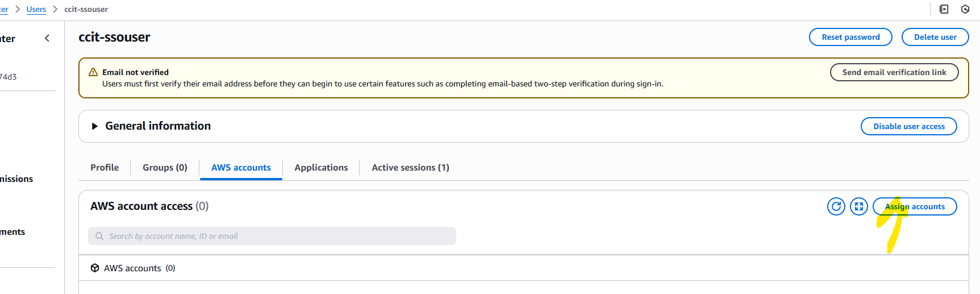The image size is (980, 294).
Task: Click the hexagon icon in top-right corner
Action: 965,9
